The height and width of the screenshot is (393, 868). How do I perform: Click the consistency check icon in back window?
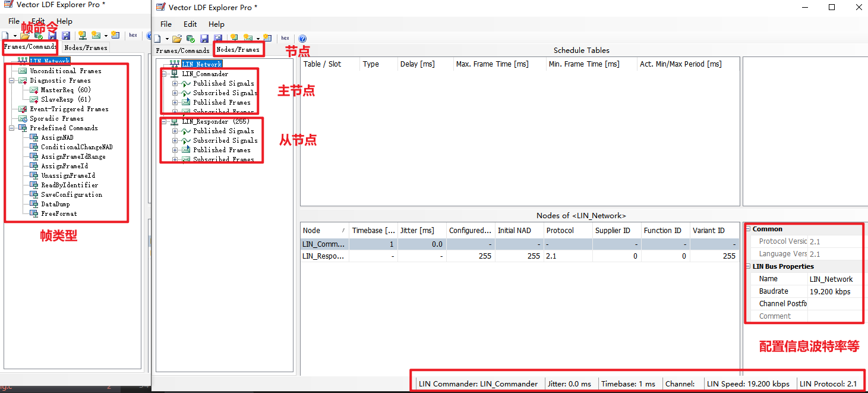pos(39,36)
